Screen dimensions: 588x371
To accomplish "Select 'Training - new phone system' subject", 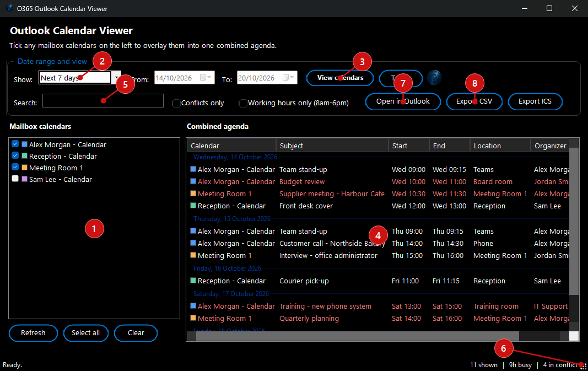I will (x=326, y=307).
